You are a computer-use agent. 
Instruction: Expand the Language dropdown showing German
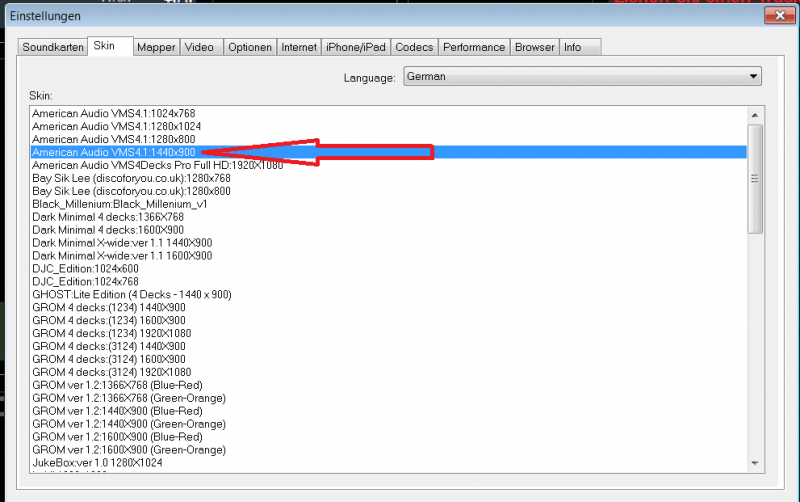[x=582, y=76]
